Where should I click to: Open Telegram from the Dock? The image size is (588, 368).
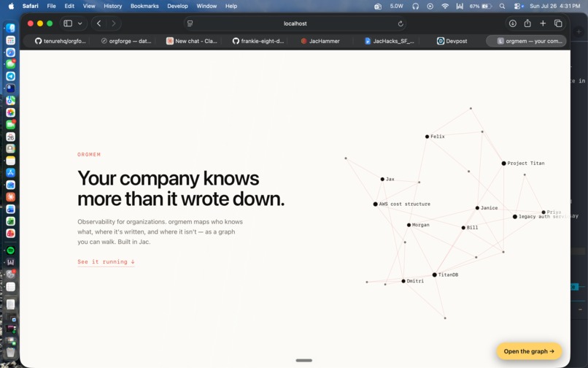[x=10, y=76]
